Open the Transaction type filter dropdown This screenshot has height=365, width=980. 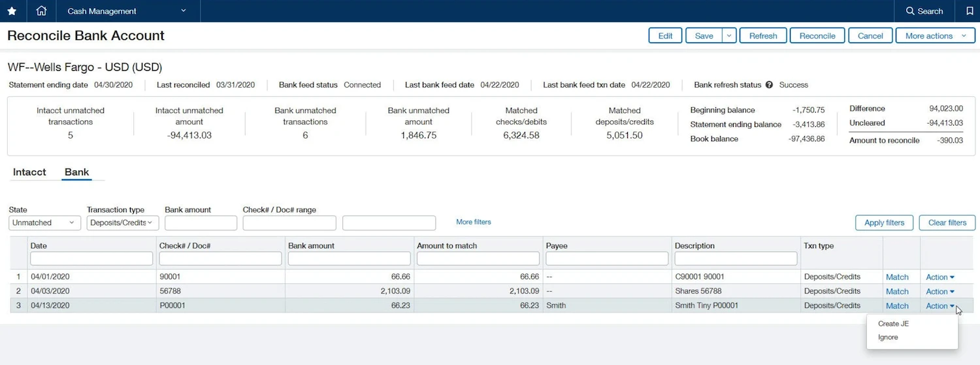123,223
